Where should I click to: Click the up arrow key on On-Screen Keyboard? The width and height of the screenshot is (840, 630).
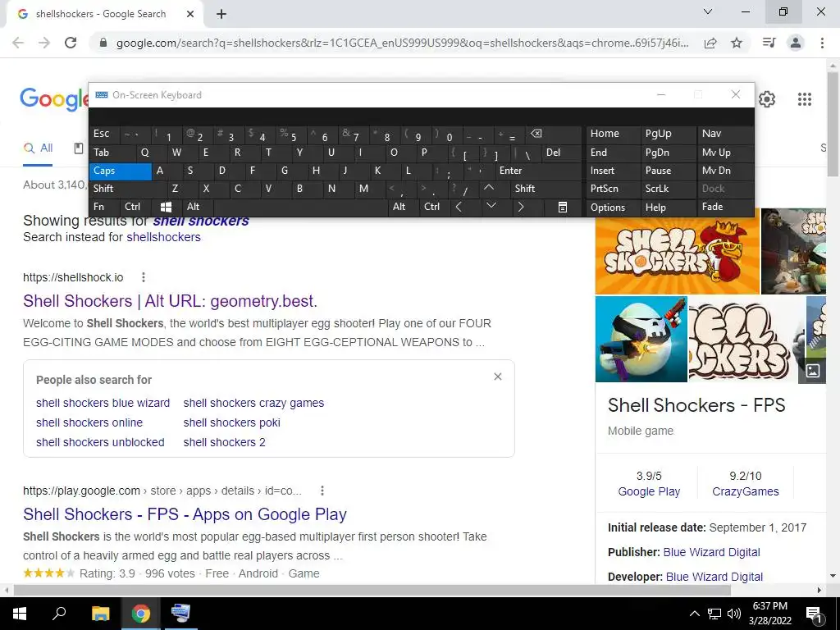tap(489, 188)
